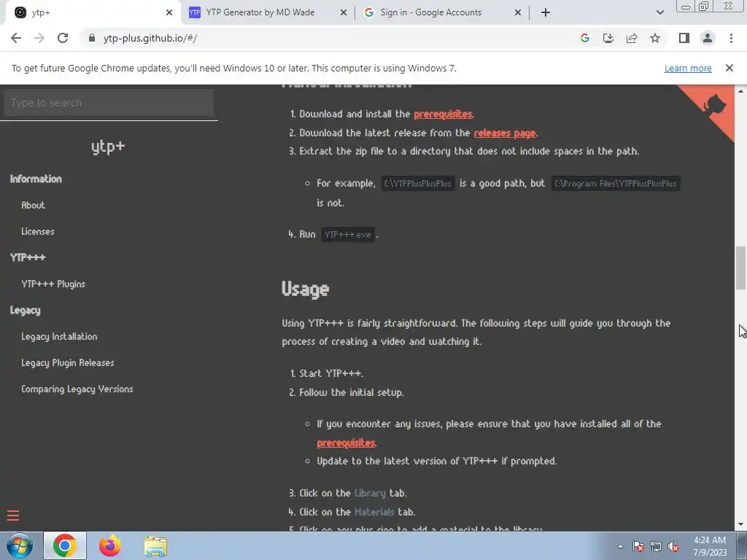Open Legacy Plugin Releases in sidebar
This screenshot has width=747, height=560.
(68, 363)
